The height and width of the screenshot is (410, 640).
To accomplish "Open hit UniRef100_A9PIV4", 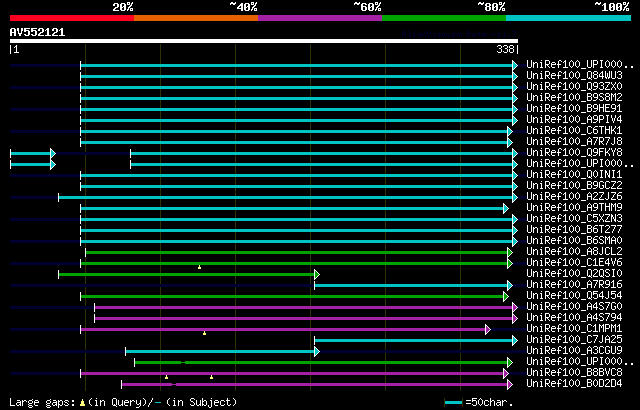I will [574, 120].
